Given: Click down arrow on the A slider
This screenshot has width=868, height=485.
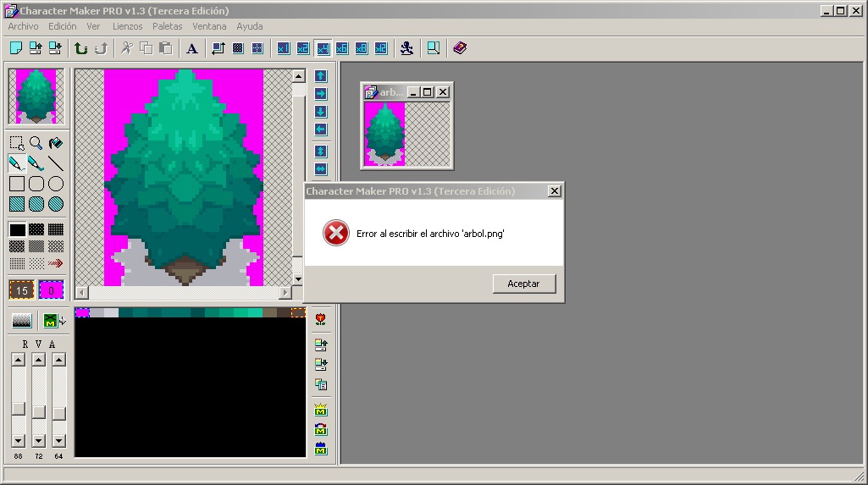Looking at the screenshot, I should [58, 441].
